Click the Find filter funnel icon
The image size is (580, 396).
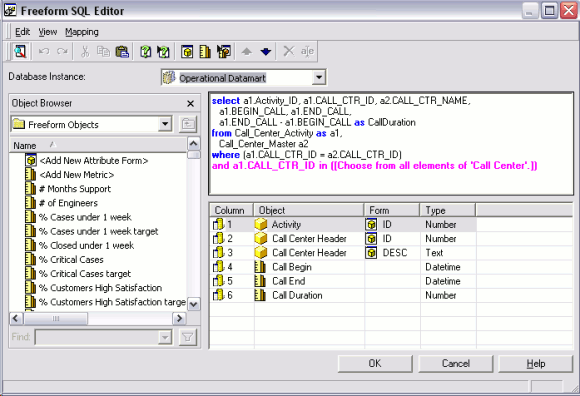point(188,337)
